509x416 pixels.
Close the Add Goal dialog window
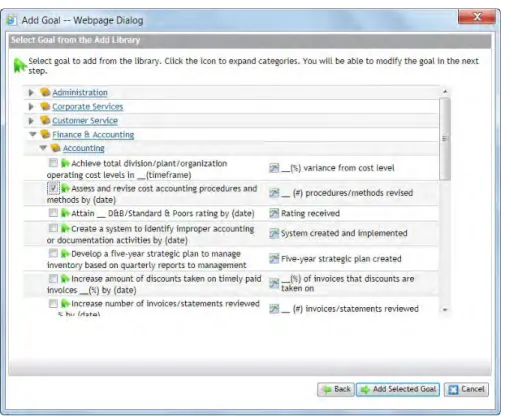pyautogui.click(x=477, y=17)
